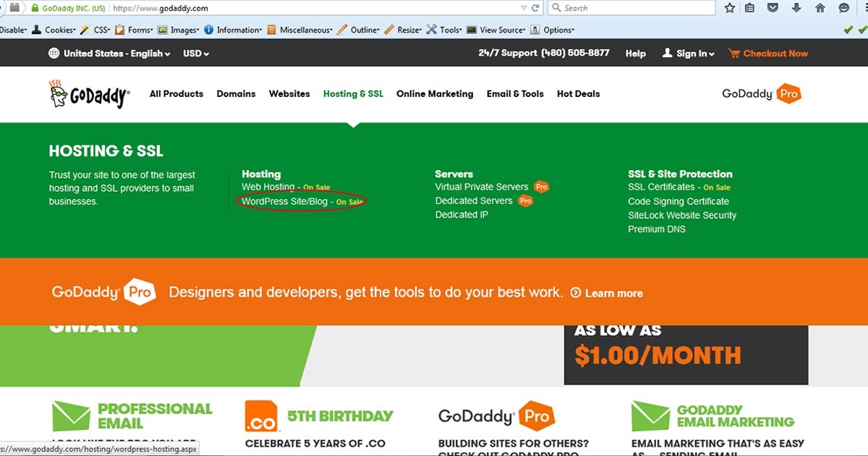Open the Dedicated IP link
Image resolution: width=868 pixels, height=456 pixels.
[x=461, y=215]
